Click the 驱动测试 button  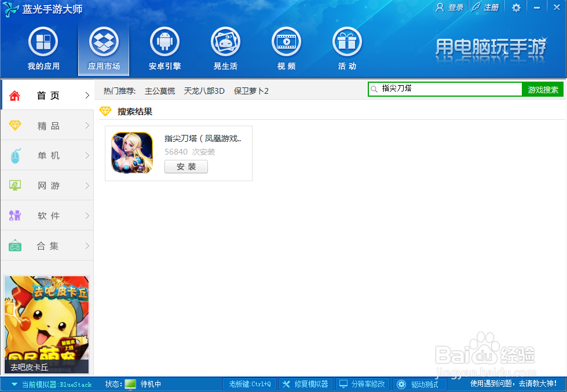pyautogui.click(x=420, y=384)
